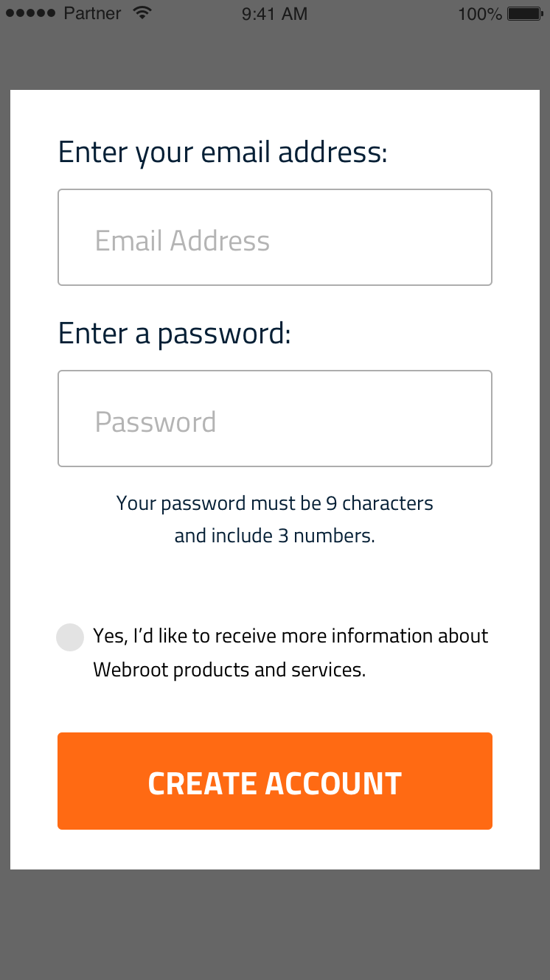Tap the "Enter your email address:" heading
The height and width of the screenshot is (980, 550).
tap(223, 153)
